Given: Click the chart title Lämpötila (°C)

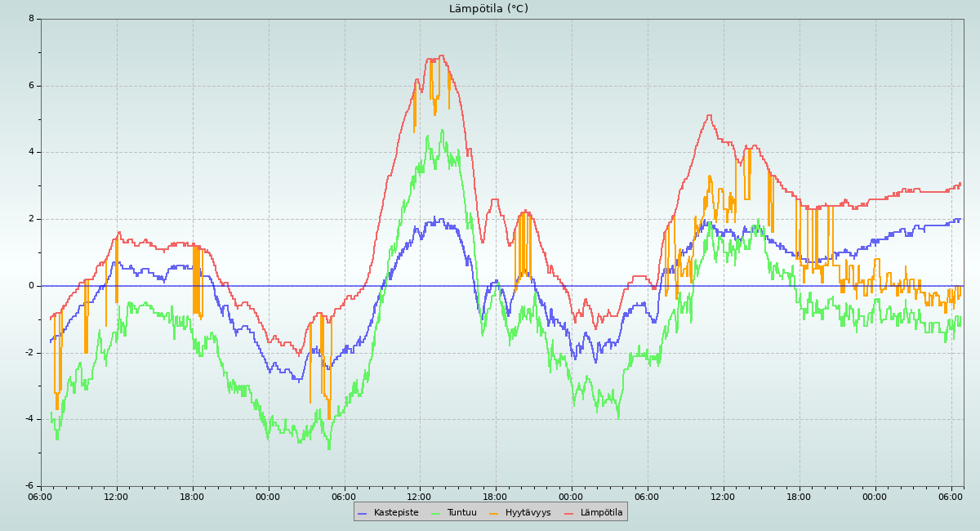Looking at the screenshot, I should [488, 9].
